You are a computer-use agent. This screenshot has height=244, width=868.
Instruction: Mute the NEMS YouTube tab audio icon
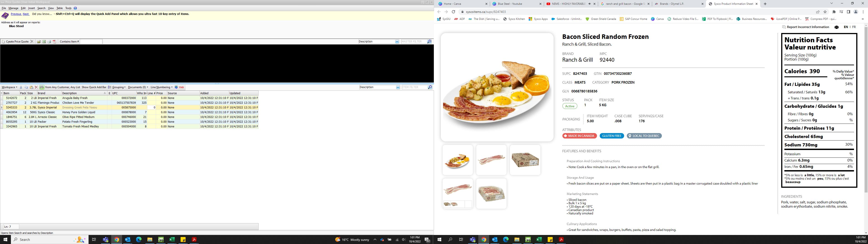590,4
